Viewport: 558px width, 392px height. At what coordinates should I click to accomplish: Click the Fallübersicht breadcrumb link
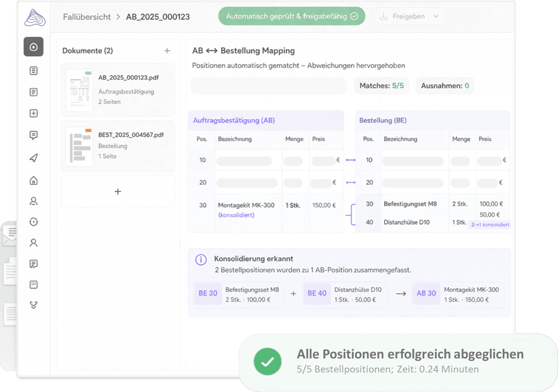[87, 17]
